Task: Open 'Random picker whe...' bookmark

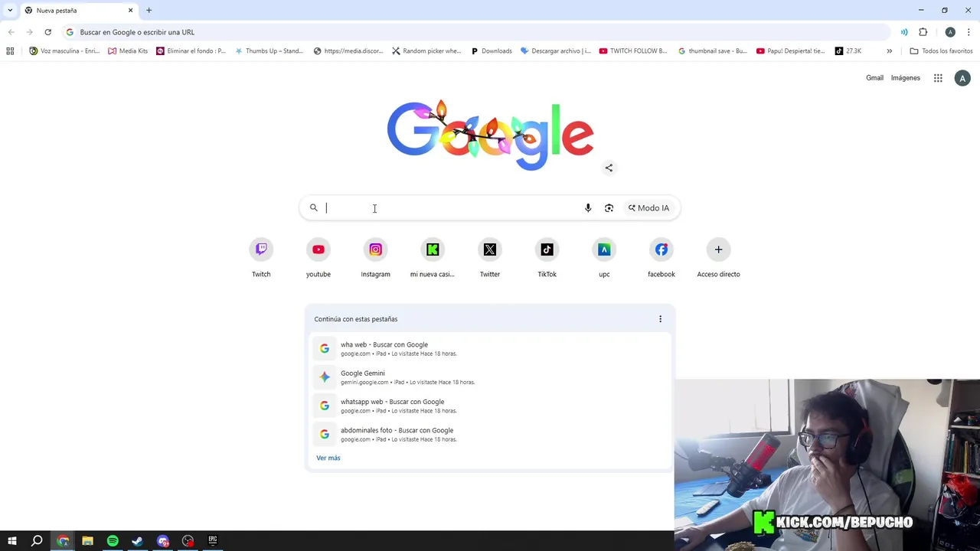Action: [x=426, y=51]
